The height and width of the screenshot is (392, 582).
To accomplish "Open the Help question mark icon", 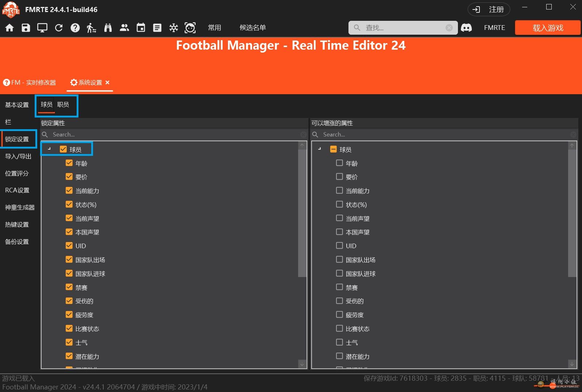I will coord(75,28).
